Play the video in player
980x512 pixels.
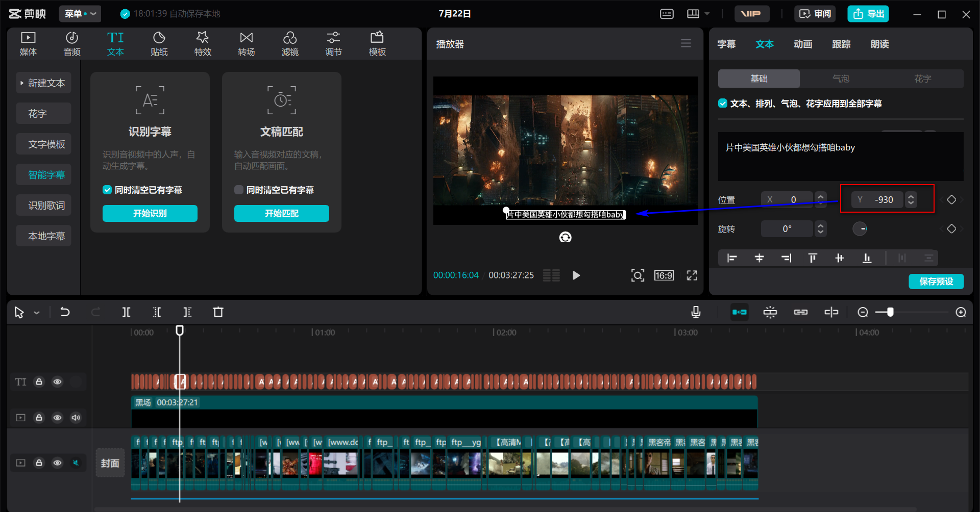576,275
